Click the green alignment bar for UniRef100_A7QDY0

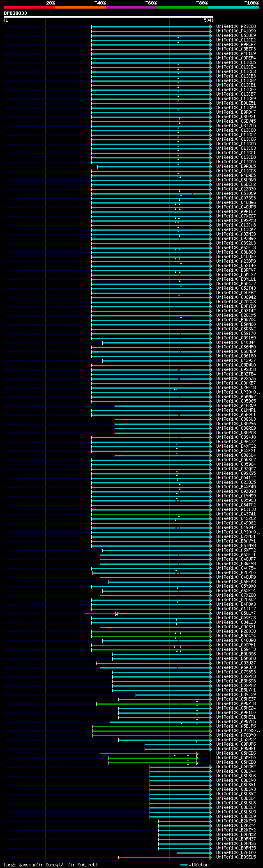pos(152,735)
